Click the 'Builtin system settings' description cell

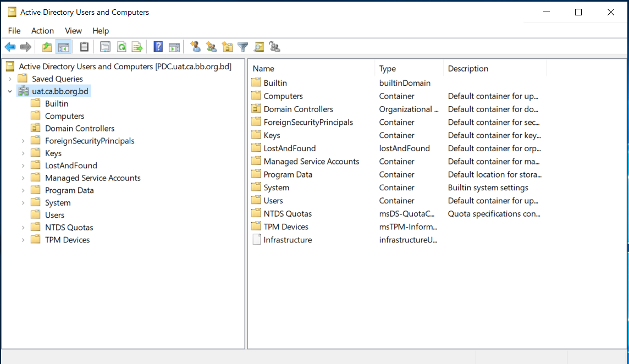coord(488,187)
